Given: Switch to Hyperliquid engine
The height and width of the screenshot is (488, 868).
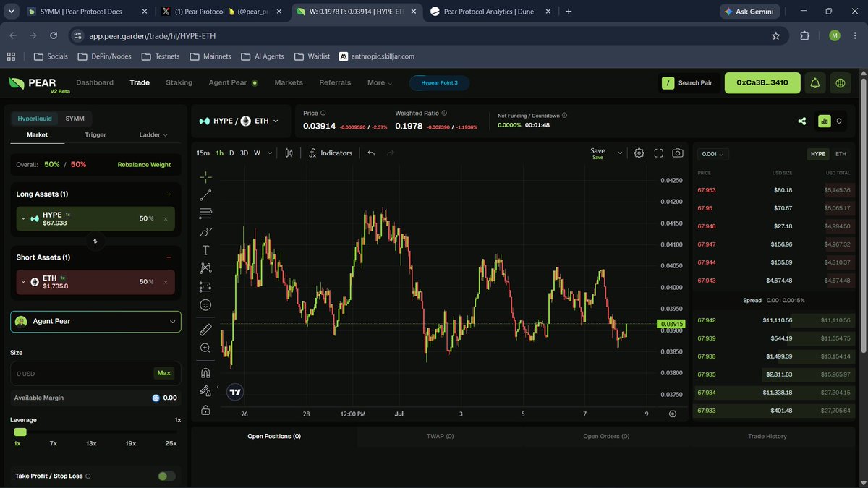Looking at the screenshot, I should click(35, 119).
